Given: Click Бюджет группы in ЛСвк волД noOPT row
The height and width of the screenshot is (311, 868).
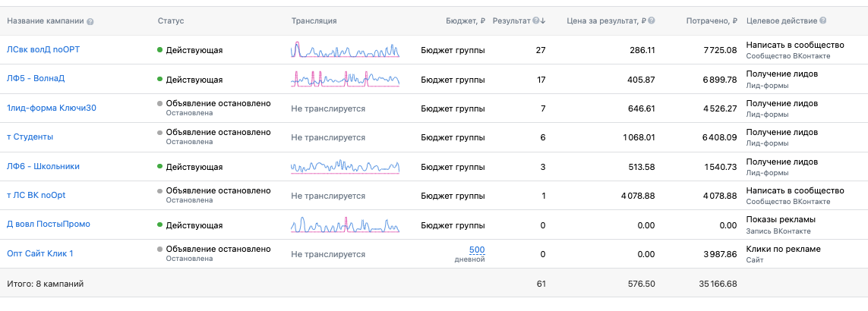Looking at the screenshot, I should pyautogui.click(x=453, y=50).
